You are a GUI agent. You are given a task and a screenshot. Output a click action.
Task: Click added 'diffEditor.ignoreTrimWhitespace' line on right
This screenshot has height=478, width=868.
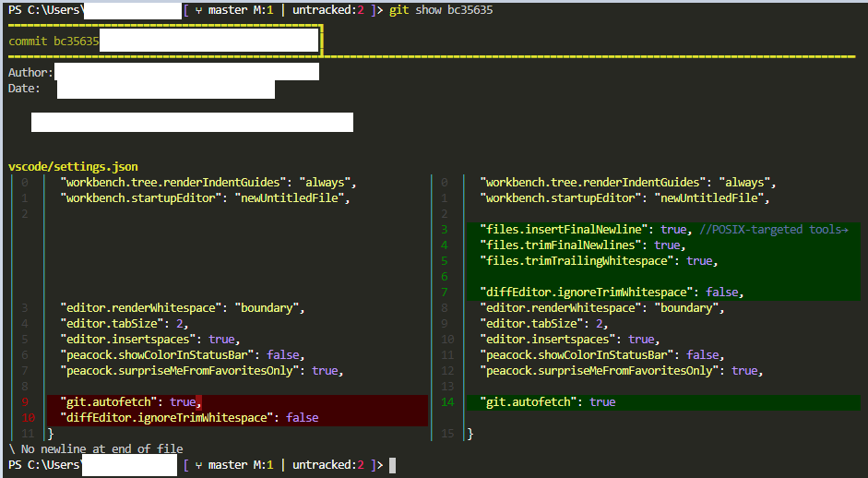[x=663, y=292]
